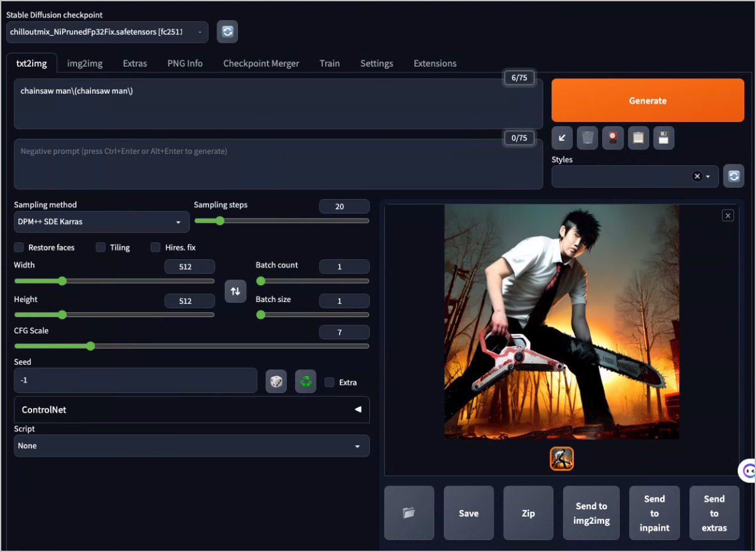This screenshot has height=552, width=756.
Task: Click the dice icon to randomize seed
Action: point(276,381)
